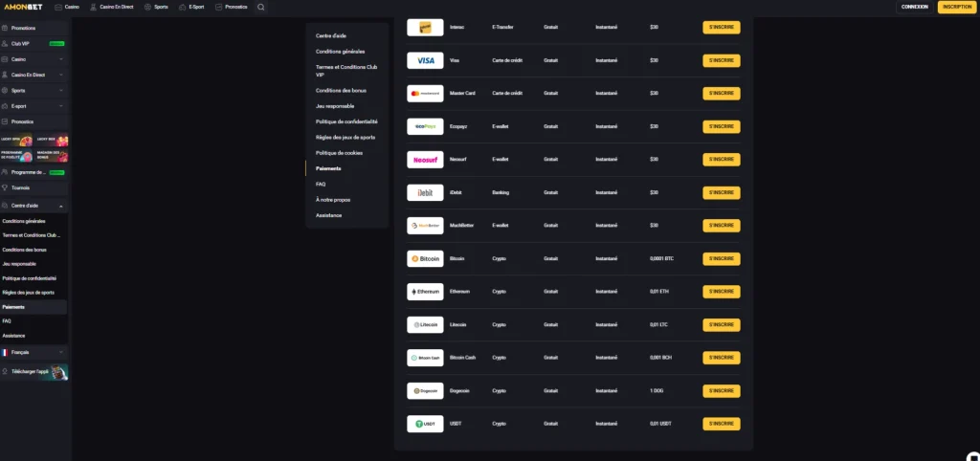
Task: Click S'INSCRIRE in the MuchBetter row
Action: click(722, 226)
